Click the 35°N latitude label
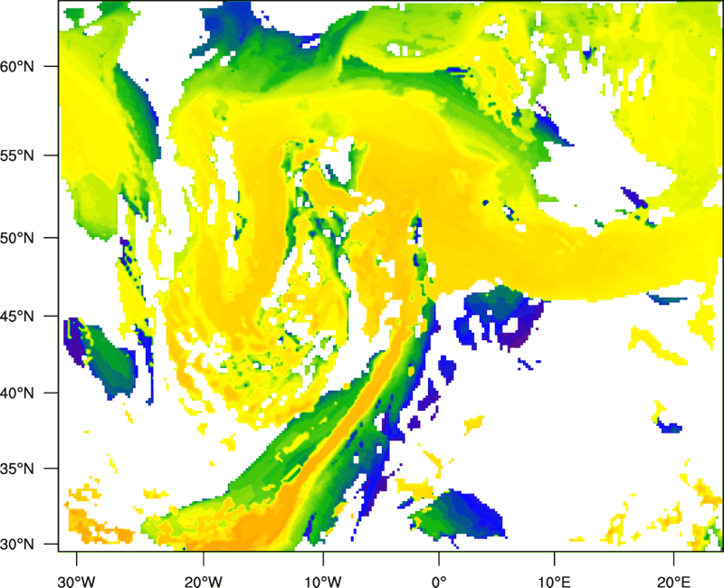 [x=17, y=469]
